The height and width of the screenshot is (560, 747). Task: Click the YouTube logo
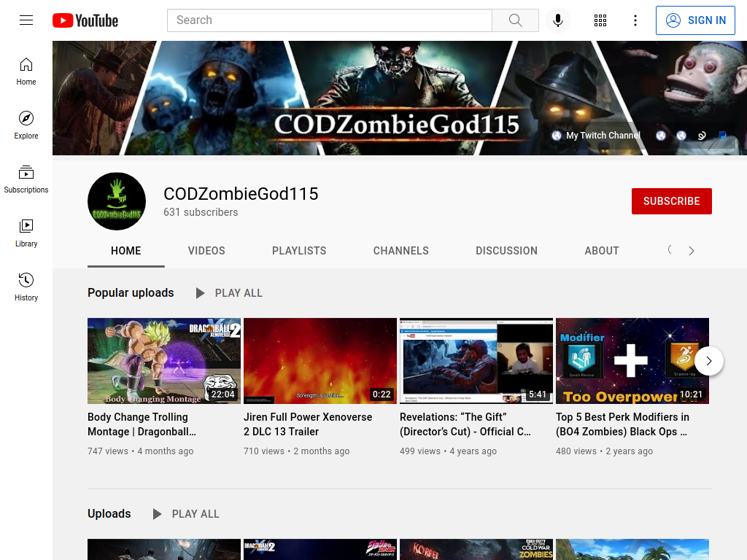pyautogui.click(x=85, y=20)
